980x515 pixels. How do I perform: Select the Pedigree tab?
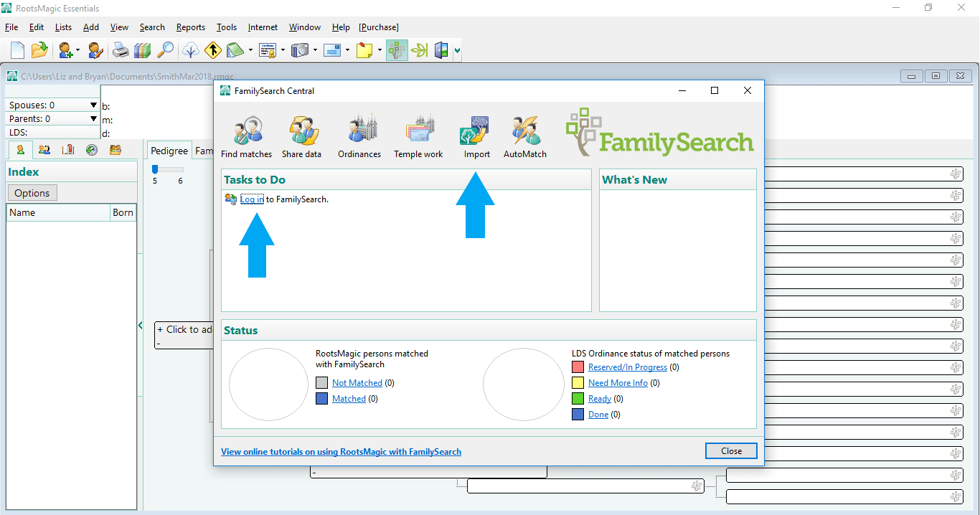click(x=169, y=151)
